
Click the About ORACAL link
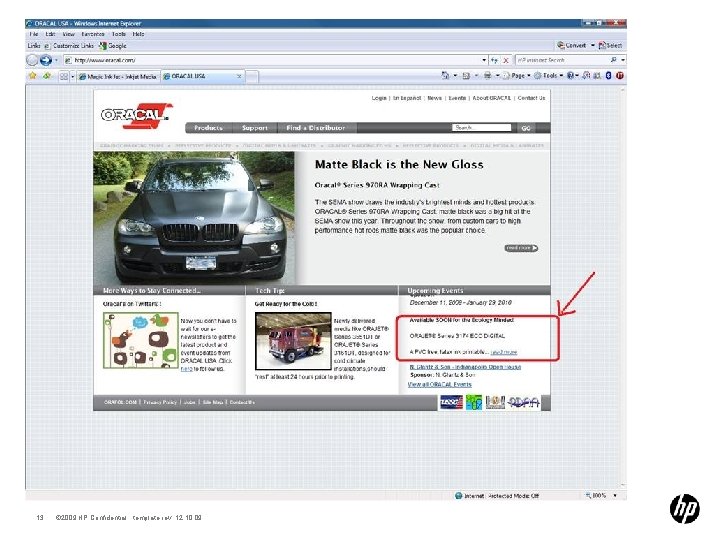(x=491, y=98)
